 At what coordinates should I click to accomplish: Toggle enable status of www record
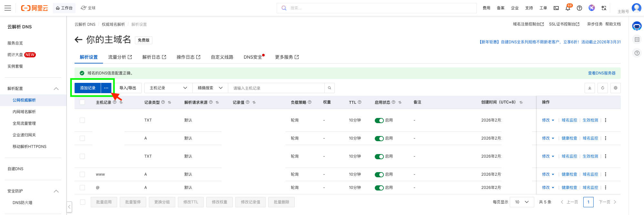coord(379,174)
